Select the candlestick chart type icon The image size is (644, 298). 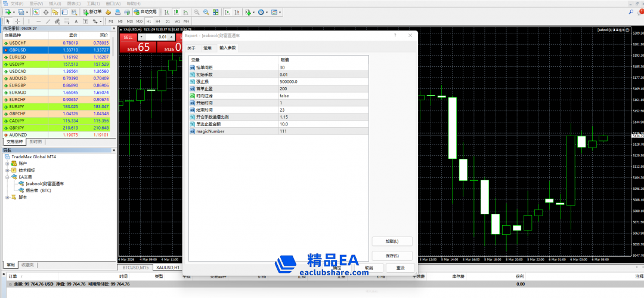tap(175, 12)
